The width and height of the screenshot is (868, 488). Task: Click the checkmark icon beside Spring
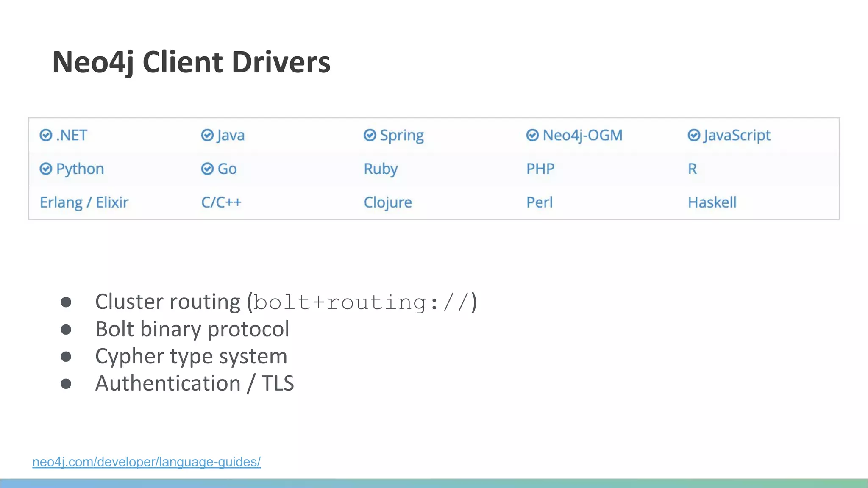370,135
